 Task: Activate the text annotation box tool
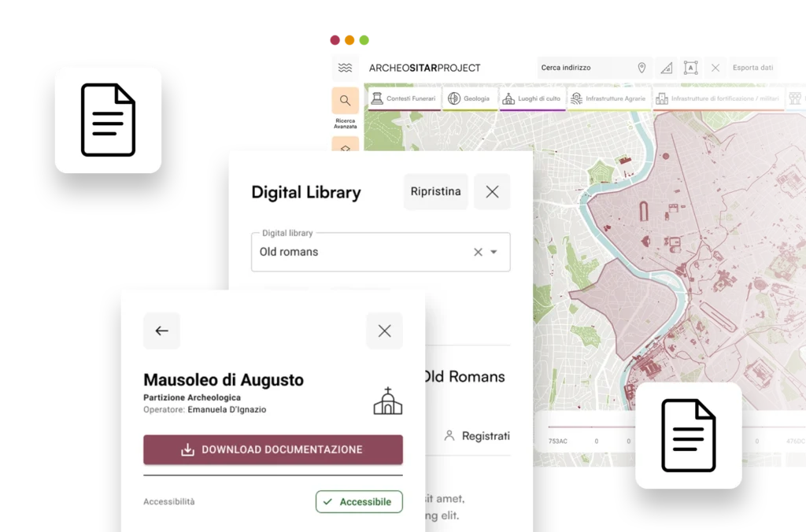(x=690, y=68)
